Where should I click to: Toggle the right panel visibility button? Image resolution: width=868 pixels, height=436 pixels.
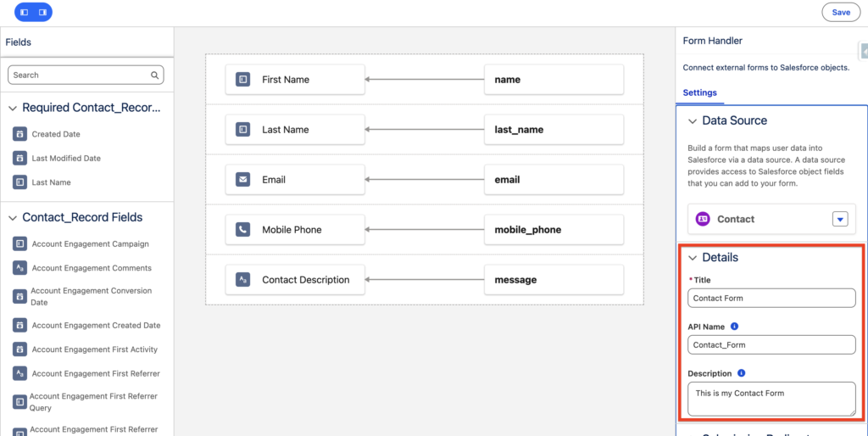(x=42, y=13)
